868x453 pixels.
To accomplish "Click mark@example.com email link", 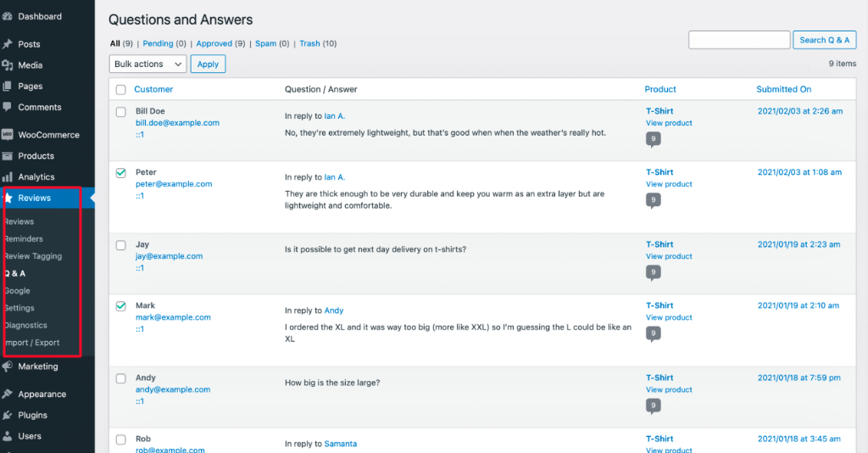I will pos(173,317).
